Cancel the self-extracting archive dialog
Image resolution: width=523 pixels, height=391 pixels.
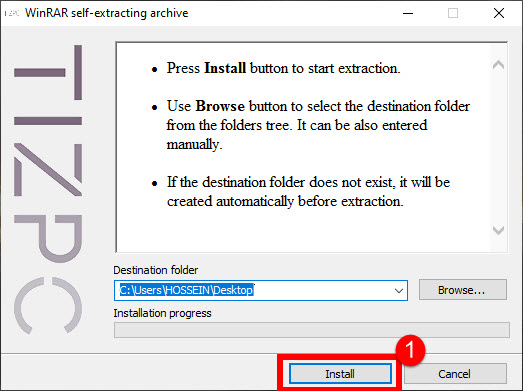455,374
